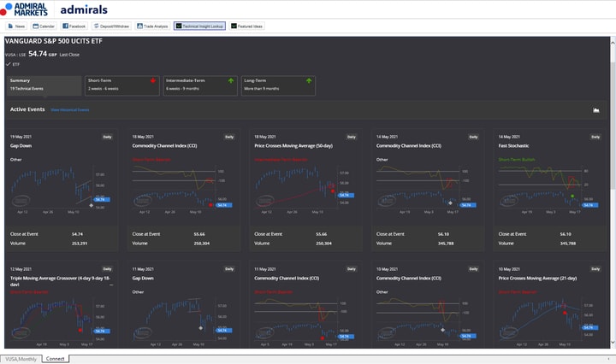Open the Calendar toolbar button
This screenshot has height=364, width=616.
[44, 26]
